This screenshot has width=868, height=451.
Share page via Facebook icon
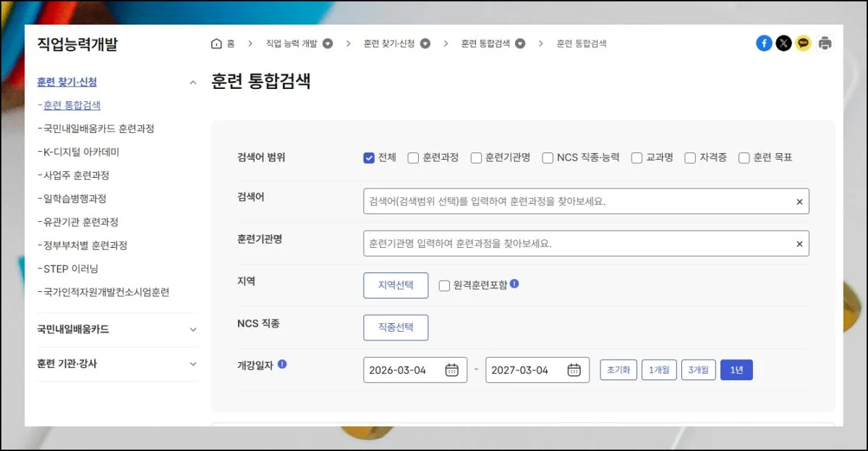[x=764, y=43]
